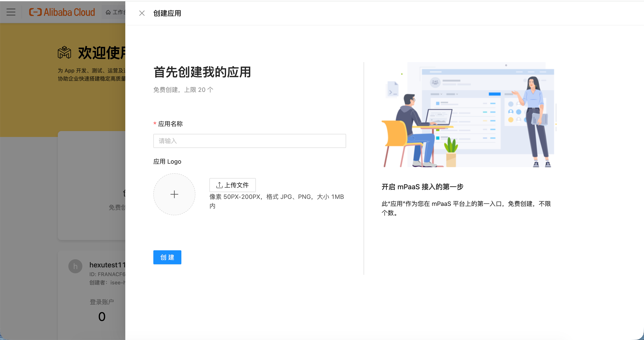The width and height of the screenshot is (644, 340).
Task: Click the 应用 Logo field label
Action: pos(167,161)
